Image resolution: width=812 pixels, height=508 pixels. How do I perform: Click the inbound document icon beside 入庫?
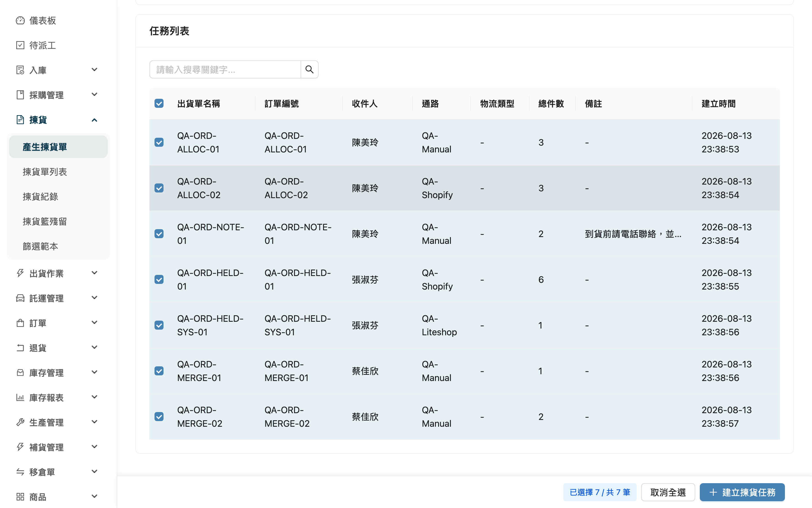tap(20, 70)
